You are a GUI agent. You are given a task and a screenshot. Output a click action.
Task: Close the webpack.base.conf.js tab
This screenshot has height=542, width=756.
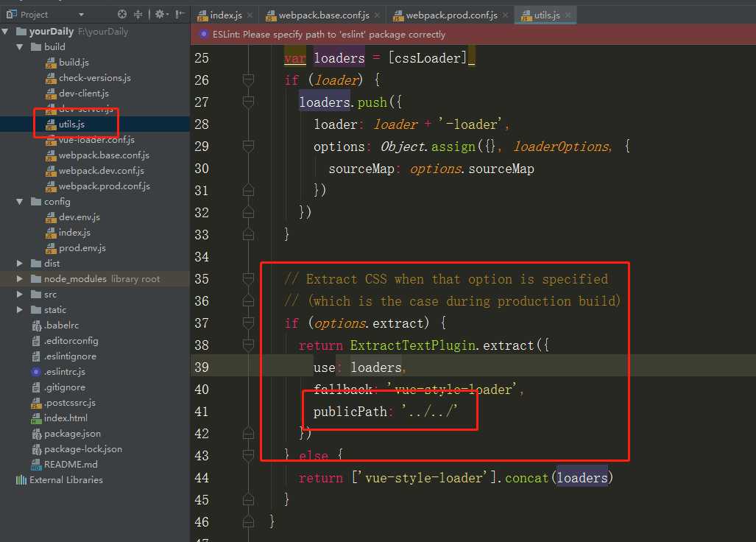(377, 15)
